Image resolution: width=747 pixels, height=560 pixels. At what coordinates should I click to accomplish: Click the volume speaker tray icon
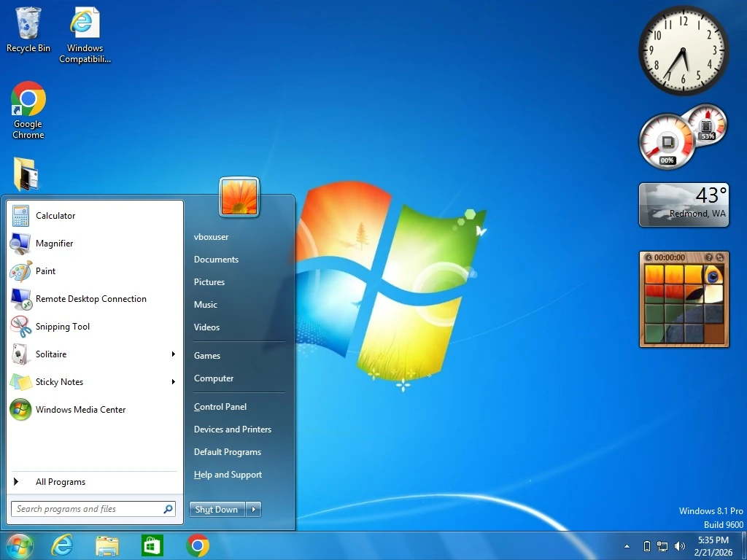(680, 546)
